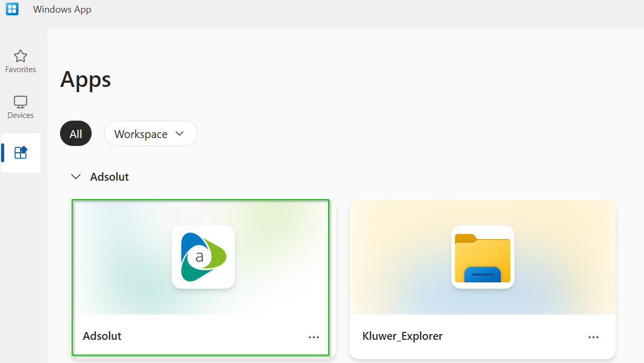
Task: Collapse the Adsolut group chevron
Action: [76, 177]
